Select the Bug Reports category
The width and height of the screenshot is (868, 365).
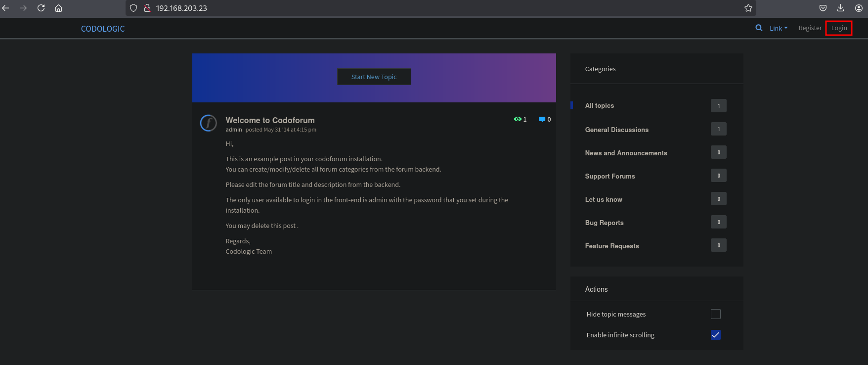tap(604, 223)
